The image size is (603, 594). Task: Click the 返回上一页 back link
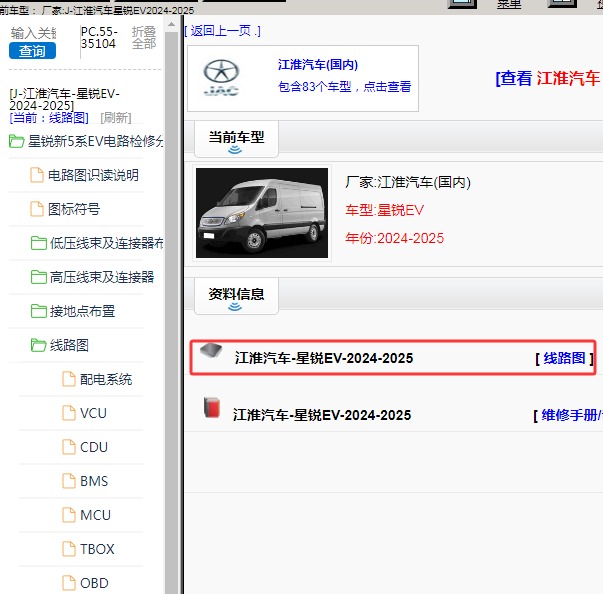click(x=222, y=31)
